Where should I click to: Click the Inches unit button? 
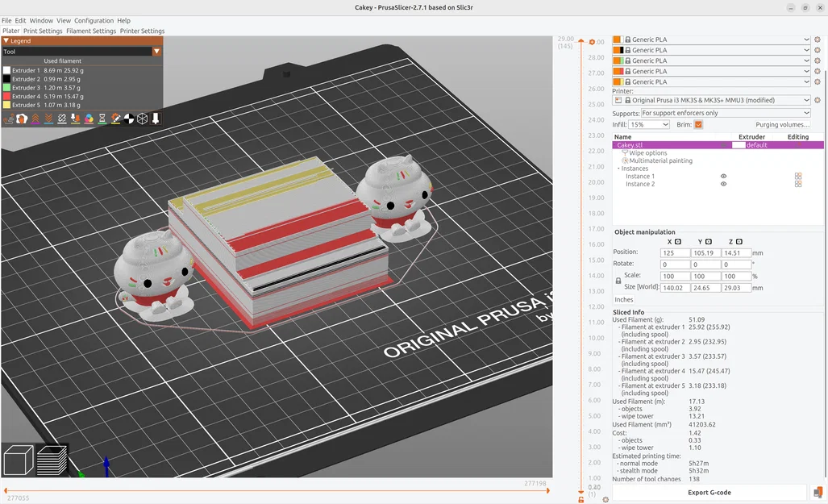(x=624, y=299)
